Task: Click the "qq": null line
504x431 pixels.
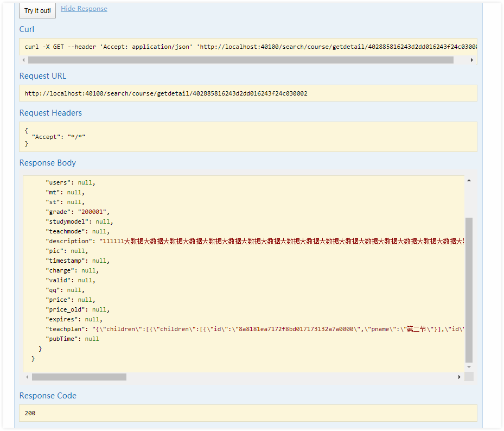Action: coord(65,290)
